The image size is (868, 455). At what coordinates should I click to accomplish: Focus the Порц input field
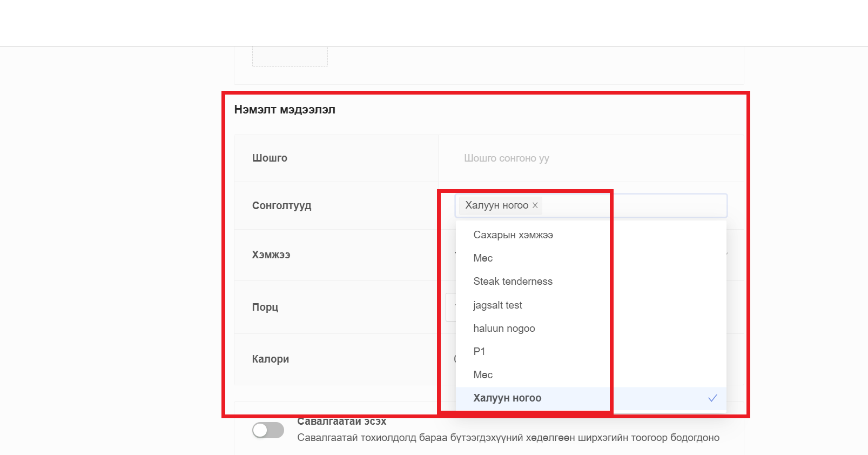pos(450,307)
